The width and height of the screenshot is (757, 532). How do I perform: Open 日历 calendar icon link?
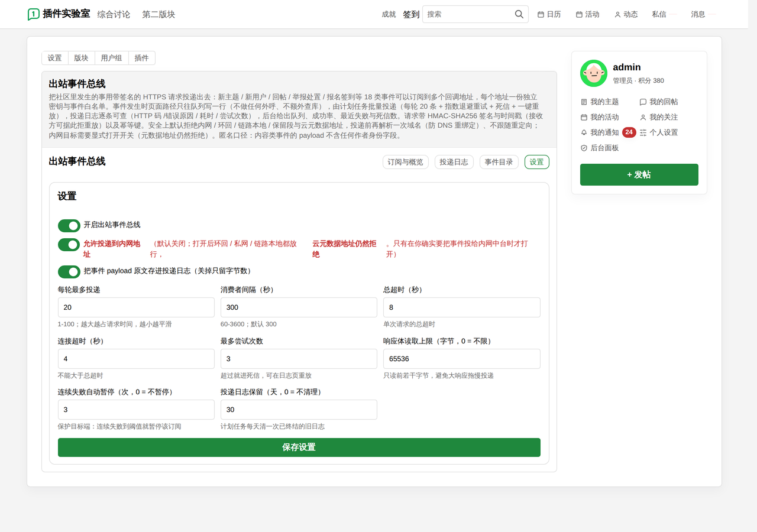click(541, 14)
